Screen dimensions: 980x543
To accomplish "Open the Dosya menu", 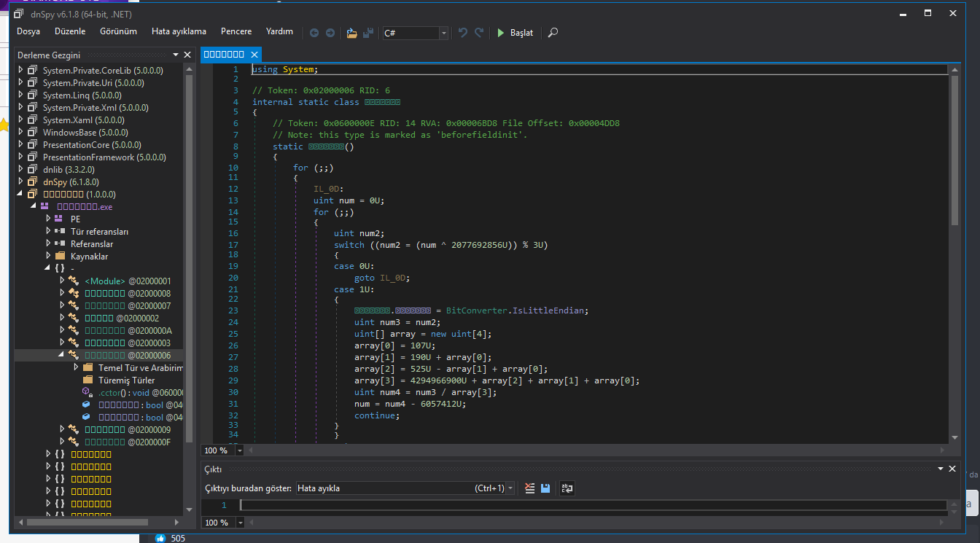I will pyautogui.click(x=28, y=31).
